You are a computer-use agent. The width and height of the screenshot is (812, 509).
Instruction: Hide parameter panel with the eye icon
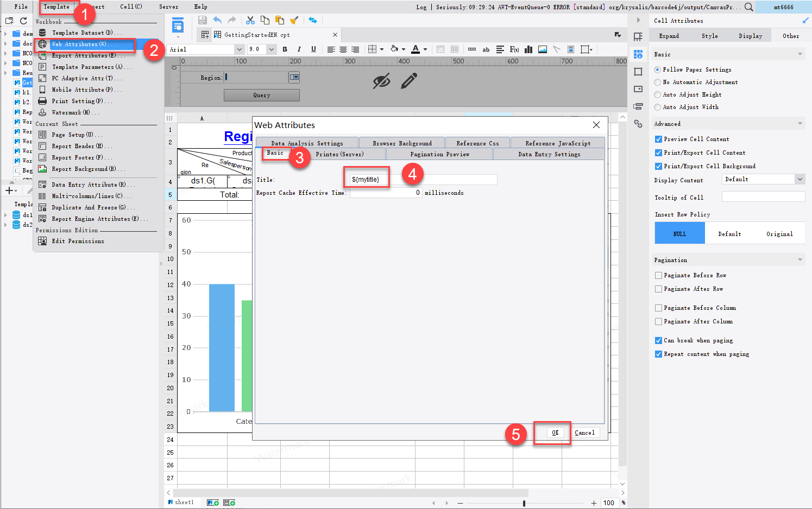point(382,79)
